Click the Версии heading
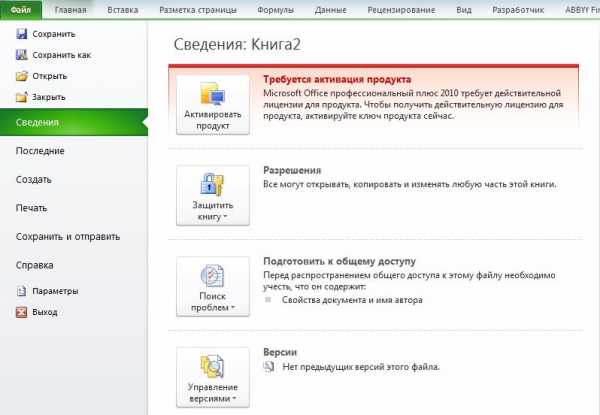The width and height of the screenshot is (600, 415). click(x=280, y=352)
